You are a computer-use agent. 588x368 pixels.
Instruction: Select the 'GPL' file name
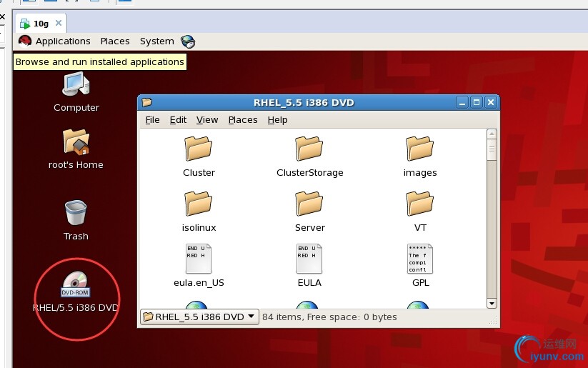coord(420,283)
